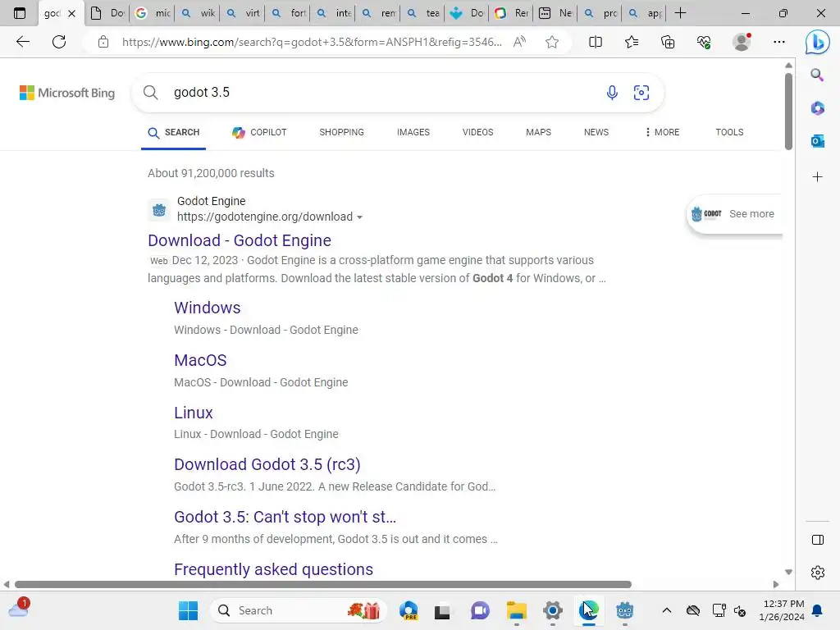The width and height of the screenshot is (840, 630).
Task: Switch to the VIDEOS tab
Action: coord(478,132)
